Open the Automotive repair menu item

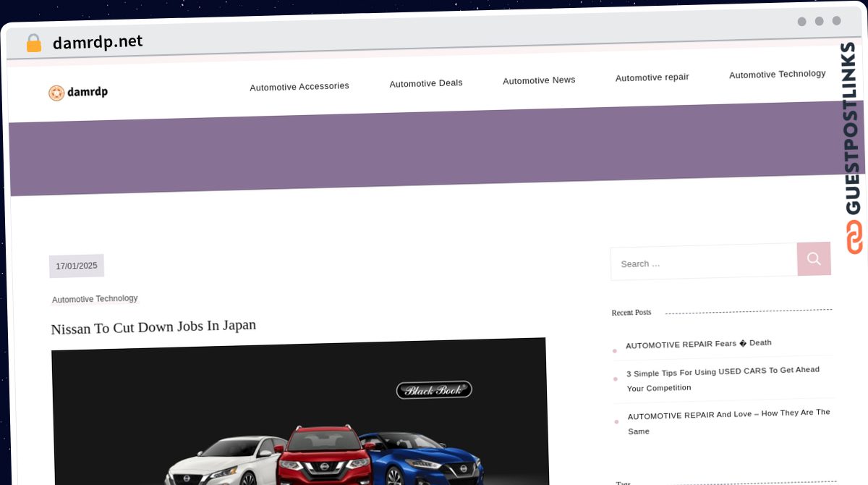point(652,77)
